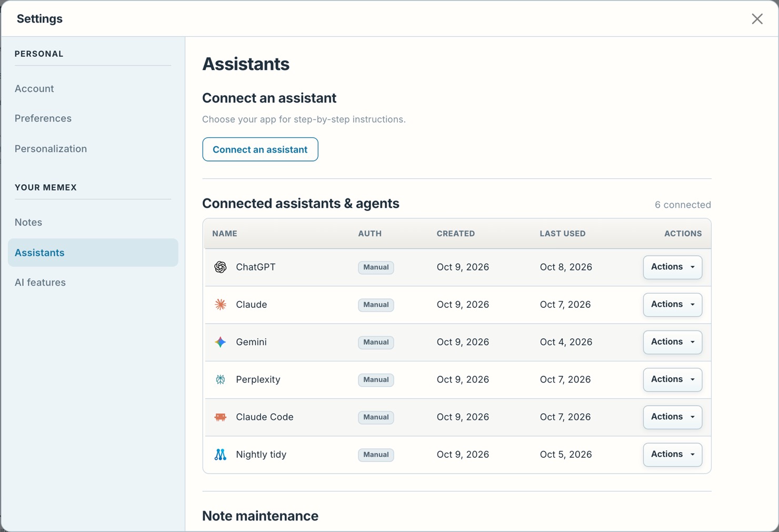
Task: Click the Manual badge for Nightly tidy
Action: click(x=376, y=455)
